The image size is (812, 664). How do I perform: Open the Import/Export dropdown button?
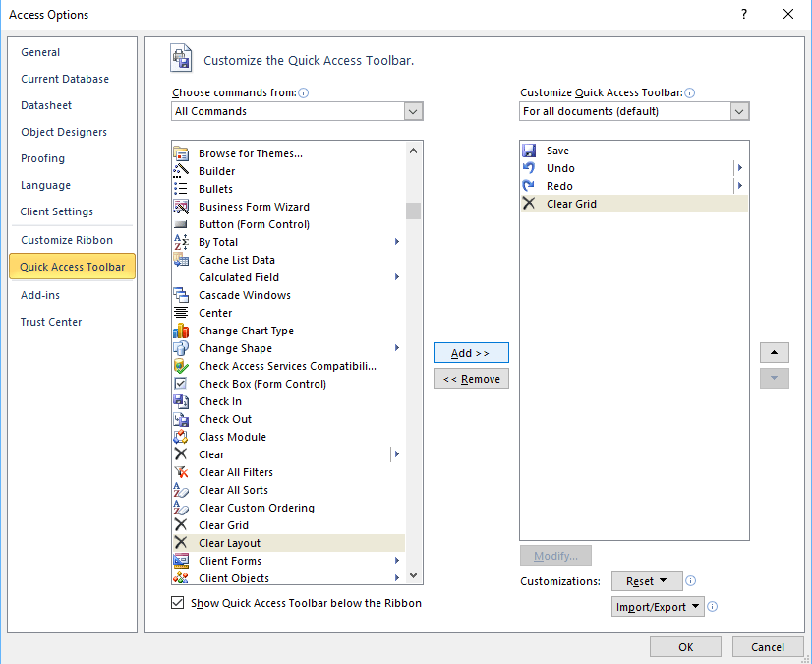(659, 607)
